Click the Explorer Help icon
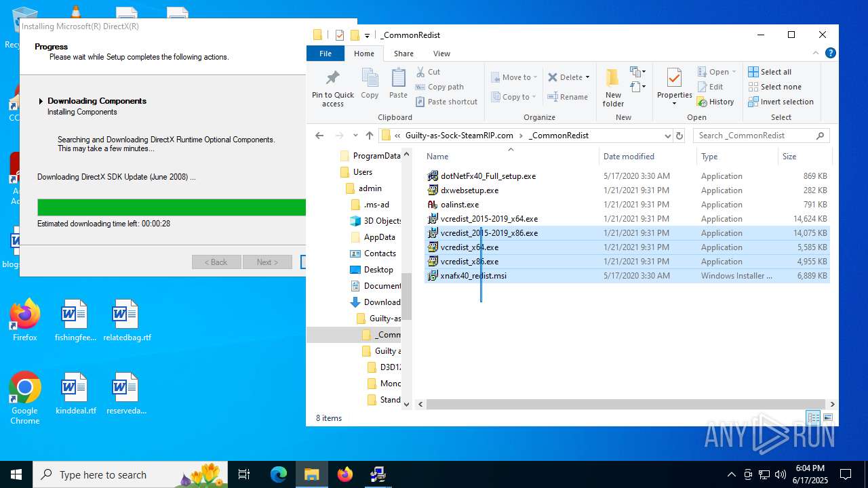The image size is (868, 488). tap(831, 53)
